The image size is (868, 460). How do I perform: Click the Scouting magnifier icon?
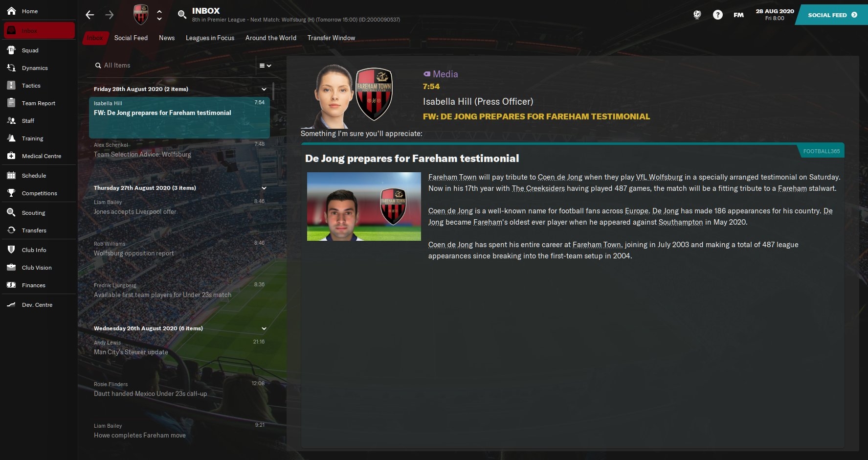point(11,212)
